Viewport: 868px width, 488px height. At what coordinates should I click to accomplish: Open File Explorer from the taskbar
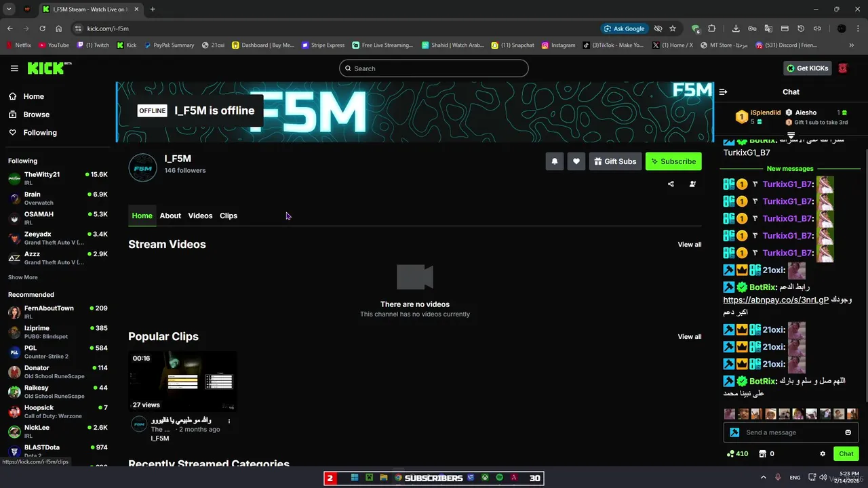[383, 478]
